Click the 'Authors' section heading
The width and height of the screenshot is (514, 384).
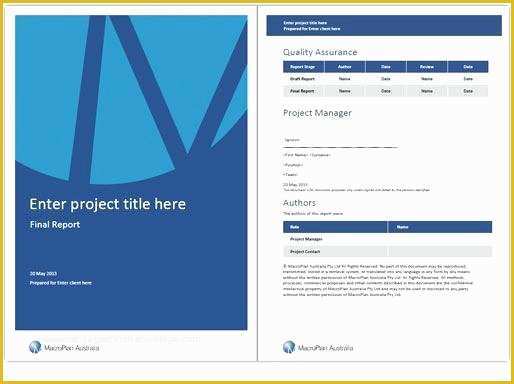299,203
